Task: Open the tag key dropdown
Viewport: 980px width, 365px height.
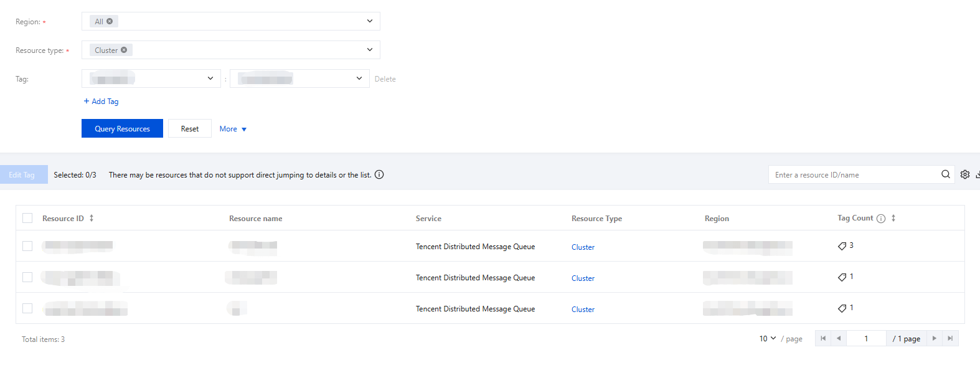Action: pyautogui.click(x=210, y=78)
